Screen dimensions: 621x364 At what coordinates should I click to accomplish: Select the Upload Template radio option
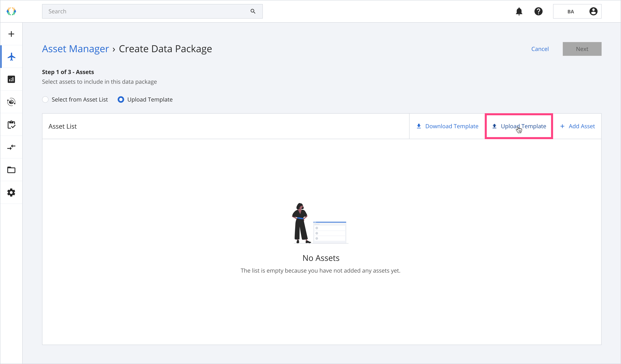(x=121, y=99)
